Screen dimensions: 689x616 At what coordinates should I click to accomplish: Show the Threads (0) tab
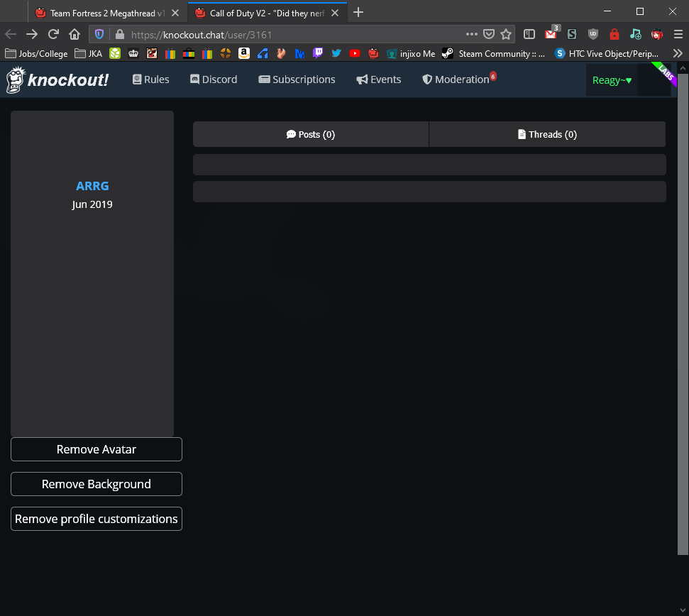click(x=547, y=134)
